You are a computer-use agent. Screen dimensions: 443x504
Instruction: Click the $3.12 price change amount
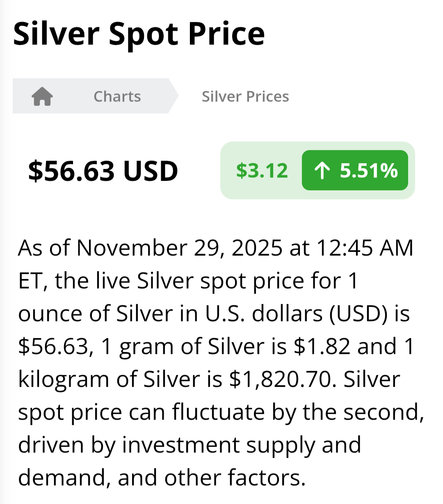pos(262,170)
